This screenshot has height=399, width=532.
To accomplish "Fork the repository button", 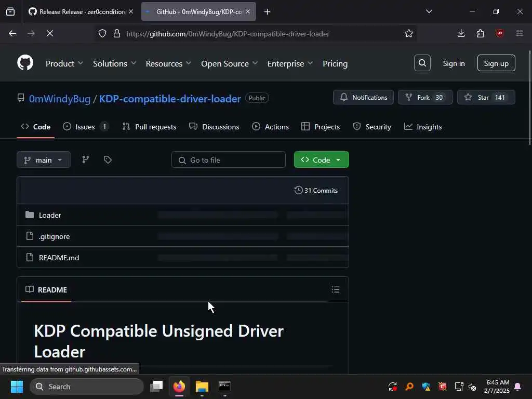I will tap(425, 97).
